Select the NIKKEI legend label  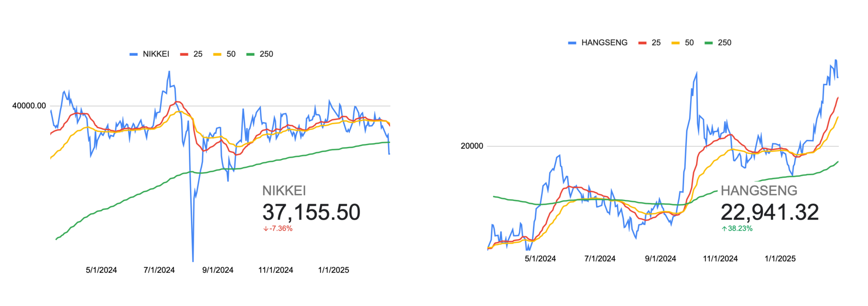click(x=156, y=54)
